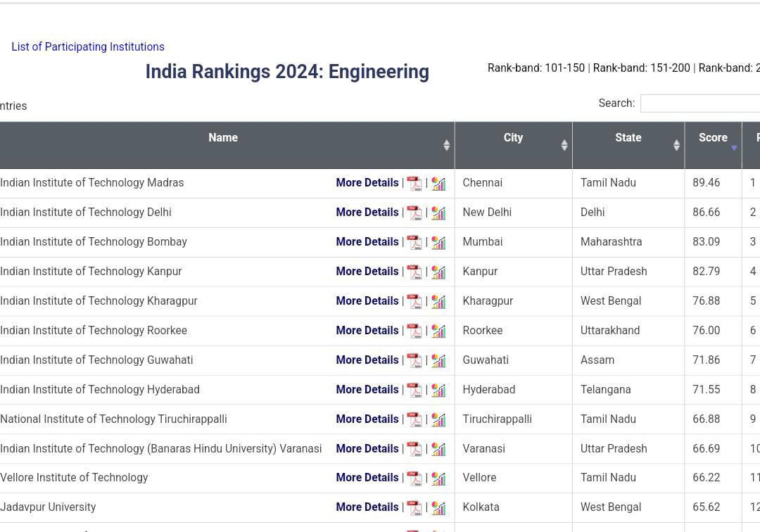Screen dimensions: 760x532
Task: Open PDF icon for IIT Hyderabad
Action: (x=414, y=391)
